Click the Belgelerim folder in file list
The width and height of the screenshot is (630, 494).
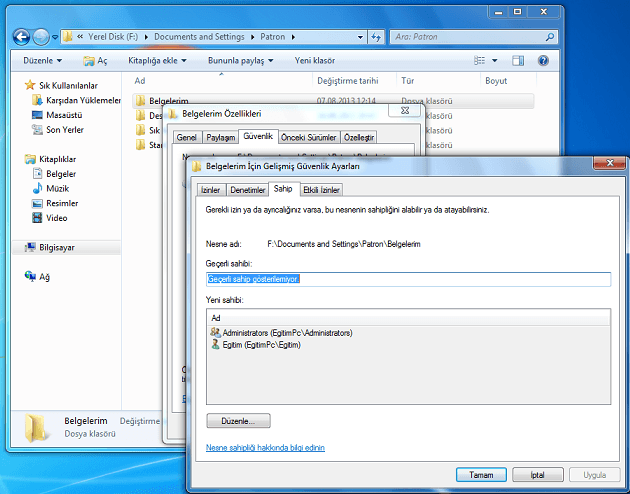coord(169,101)
